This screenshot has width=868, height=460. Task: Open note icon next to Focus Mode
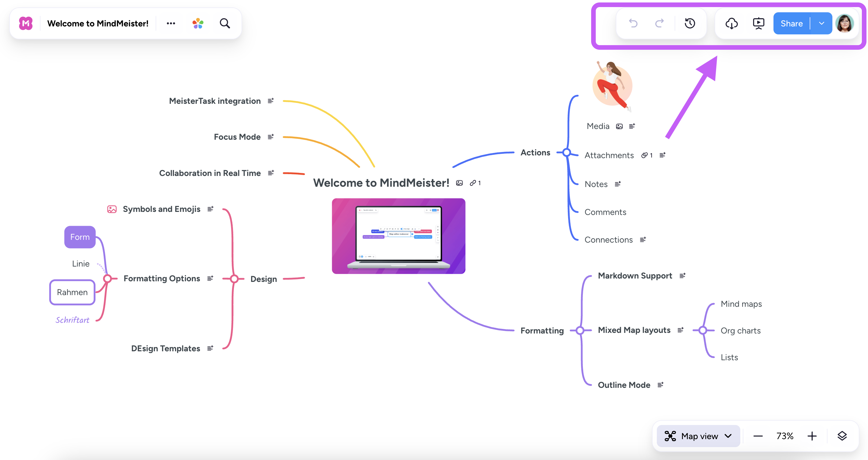271,137
